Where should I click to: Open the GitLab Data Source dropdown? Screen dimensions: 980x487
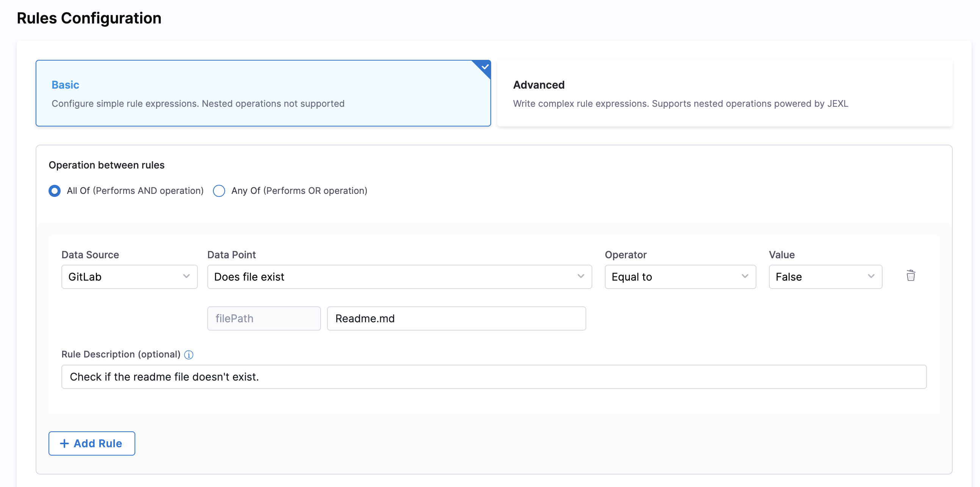tap(122, 277)
